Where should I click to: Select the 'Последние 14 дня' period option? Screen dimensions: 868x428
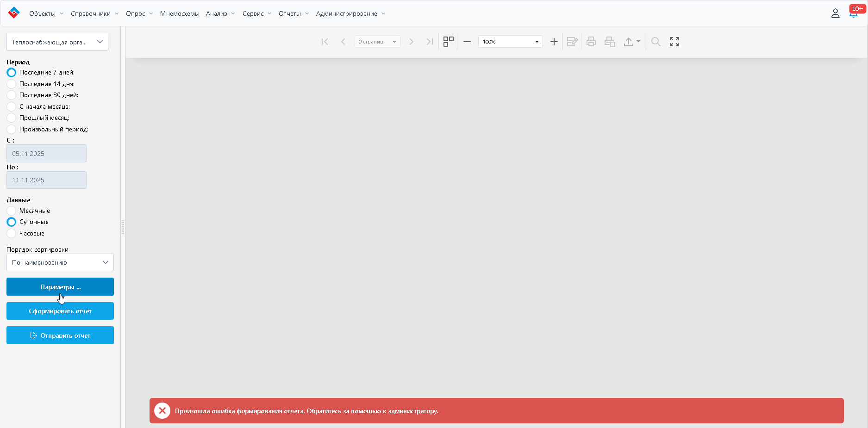point(12,84)
